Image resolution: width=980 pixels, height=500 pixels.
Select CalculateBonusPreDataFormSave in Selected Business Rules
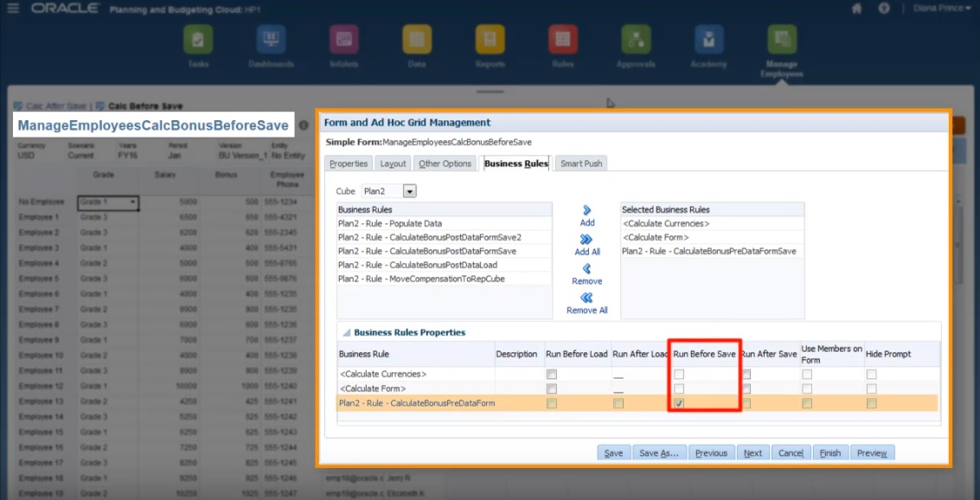(x=713, y=251)
